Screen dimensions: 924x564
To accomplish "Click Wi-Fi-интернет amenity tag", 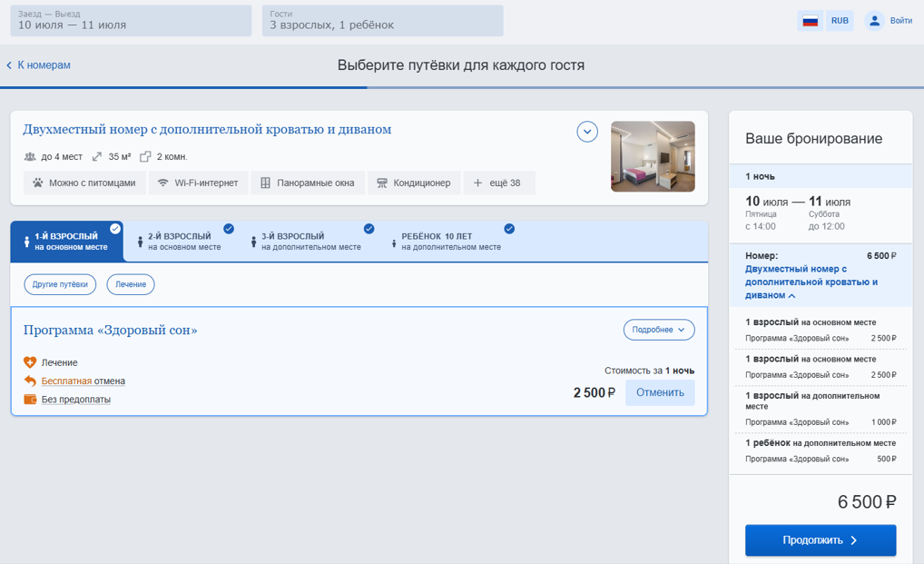I will click(x=198, y=183).
